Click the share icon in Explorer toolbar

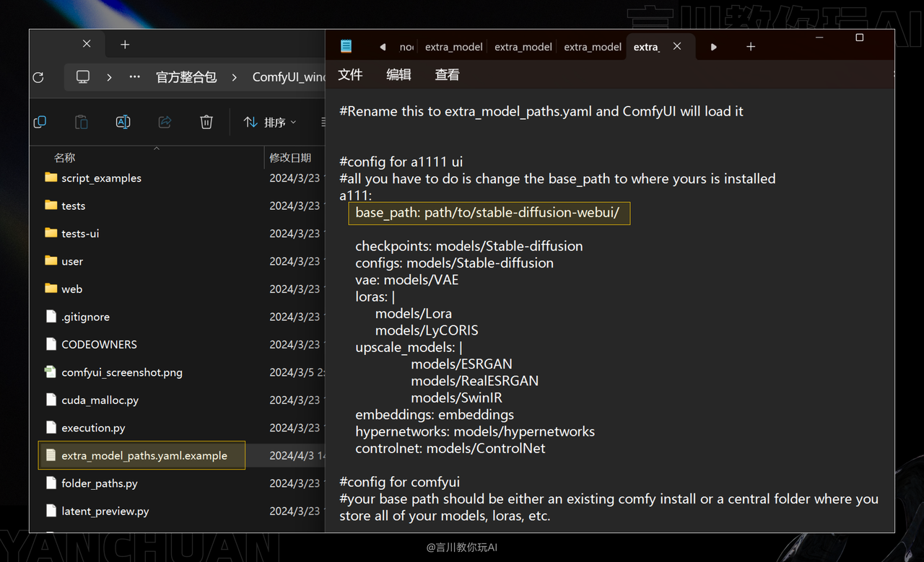point(165,123)
